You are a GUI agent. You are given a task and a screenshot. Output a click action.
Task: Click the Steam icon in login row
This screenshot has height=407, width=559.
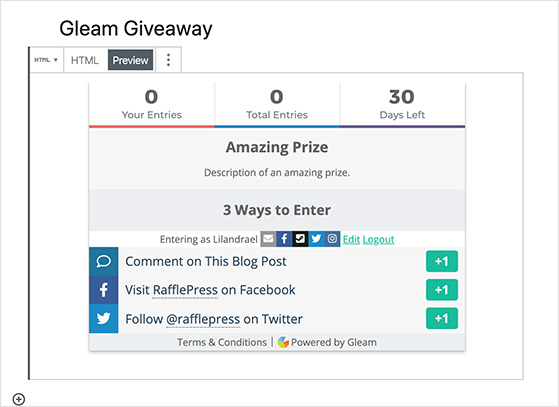(300, 239)
